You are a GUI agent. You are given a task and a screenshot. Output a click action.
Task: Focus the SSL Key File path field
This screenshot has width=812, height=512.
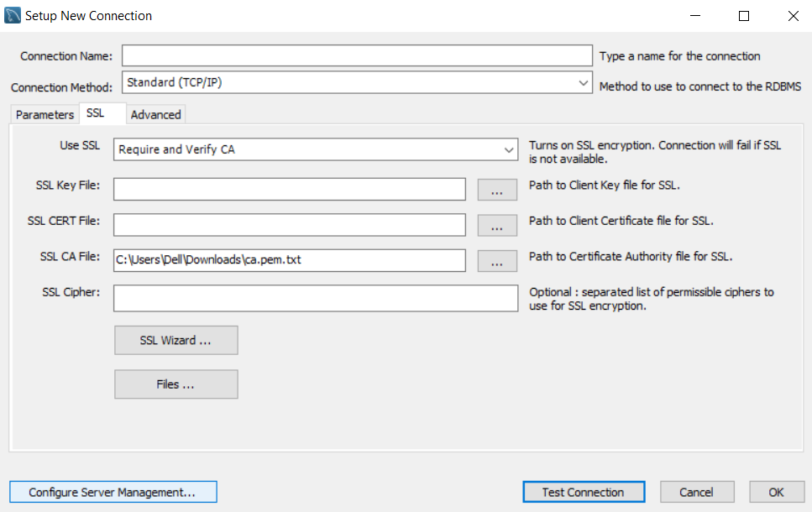[x=289, y=190]
